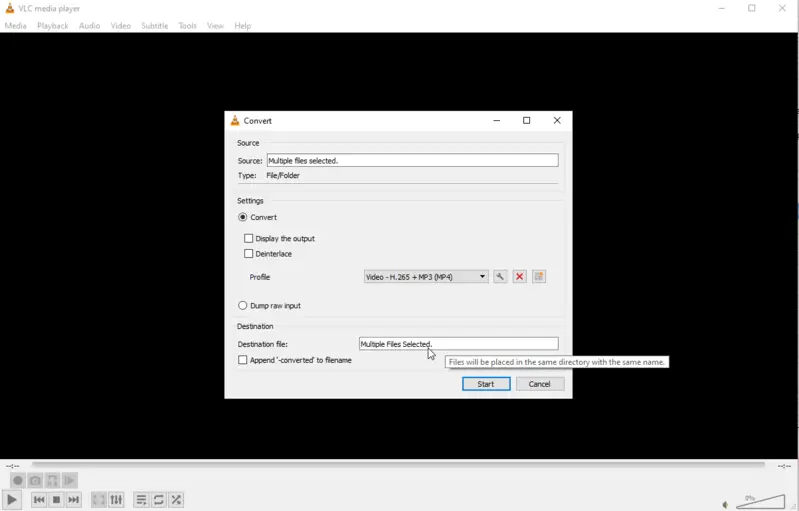Click the frame by frame icon
Image resolution: width=799 pixels, height=511 pixels.
pos(70,480)
